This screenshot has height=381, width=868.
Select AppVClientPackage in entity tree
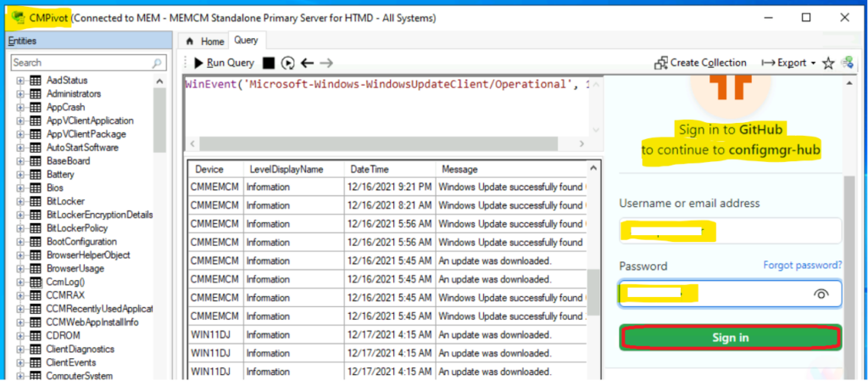point(86,134)
